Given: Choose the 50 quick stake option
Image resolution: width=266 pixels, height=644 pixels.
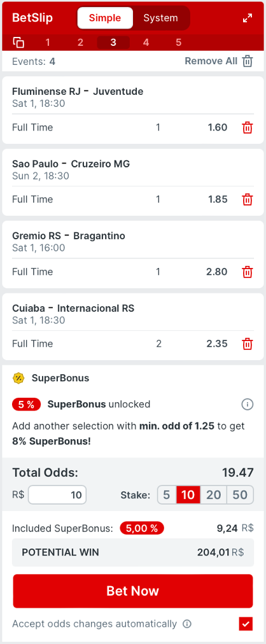Looking at the screenshot, I should tap(240, 495).
